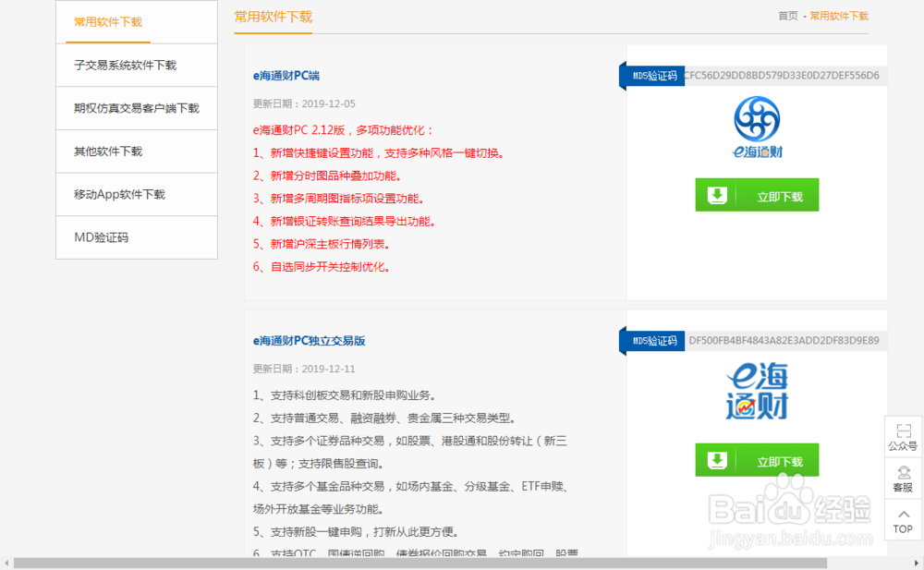This screenshot has height=570, width=924.
Task: Click TOP button to return to top
Action: point(903,520)
